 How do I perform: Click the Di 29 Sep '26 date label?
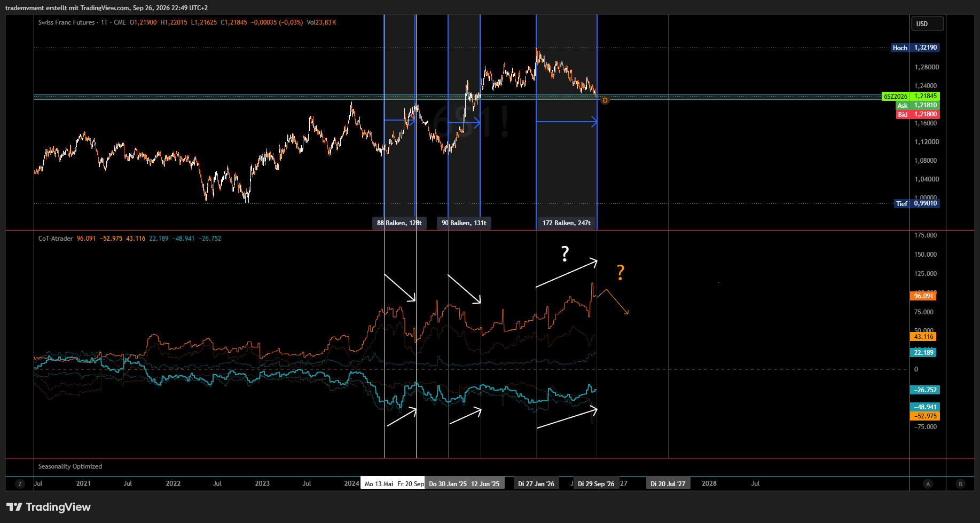[x=596, y=484]
